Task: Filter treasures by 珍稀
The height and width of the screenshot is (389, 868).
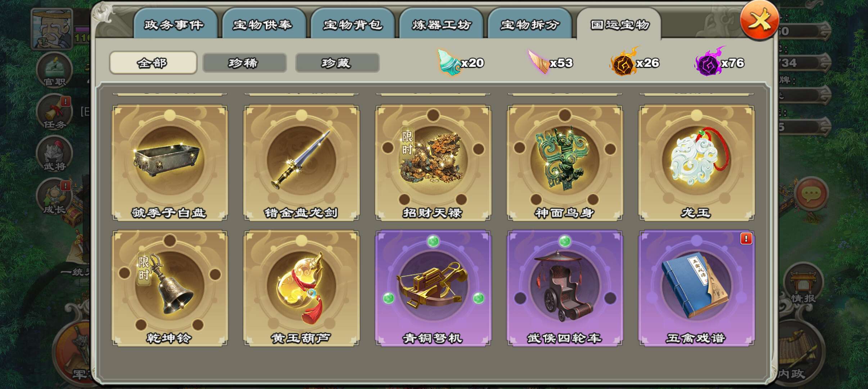Action: (x=244, y=63)
